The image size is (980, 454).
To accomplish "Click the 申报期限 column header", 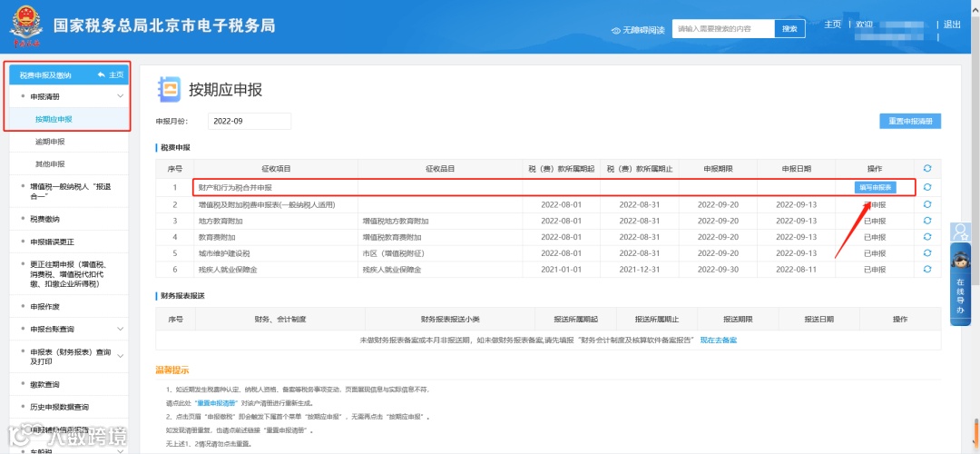I will [718, 169].
